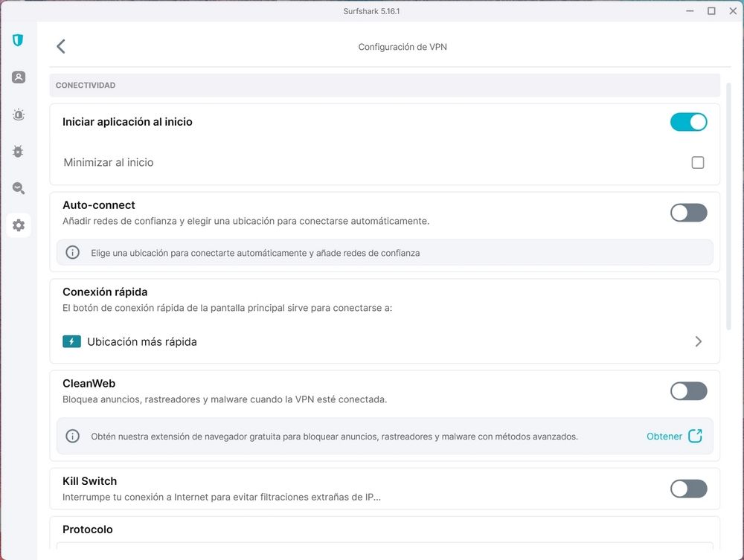Viewport: 744px width, 560px height.
Task: Enable the Kill Switch toggle
Action: pos(688,489)
